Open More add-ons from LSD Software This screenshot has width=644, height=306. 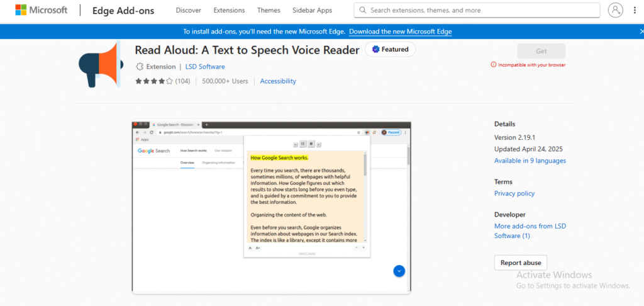530,230
